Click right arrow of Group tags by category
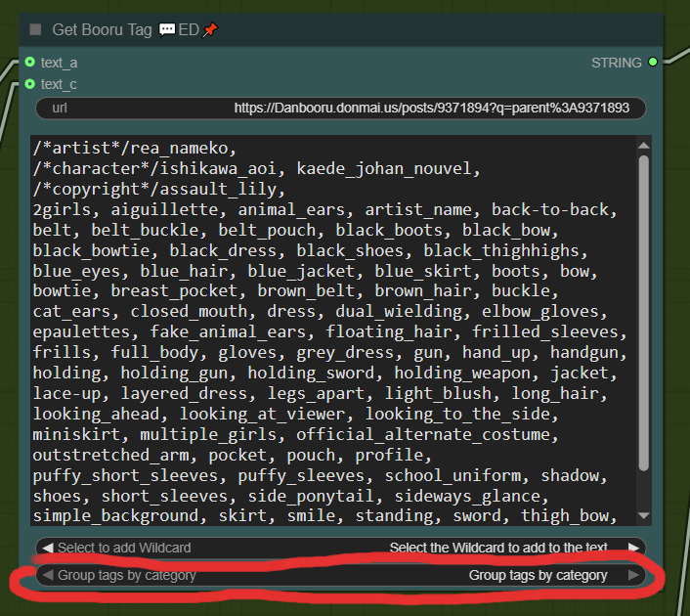The image size is (690, 616). (633, 575)
